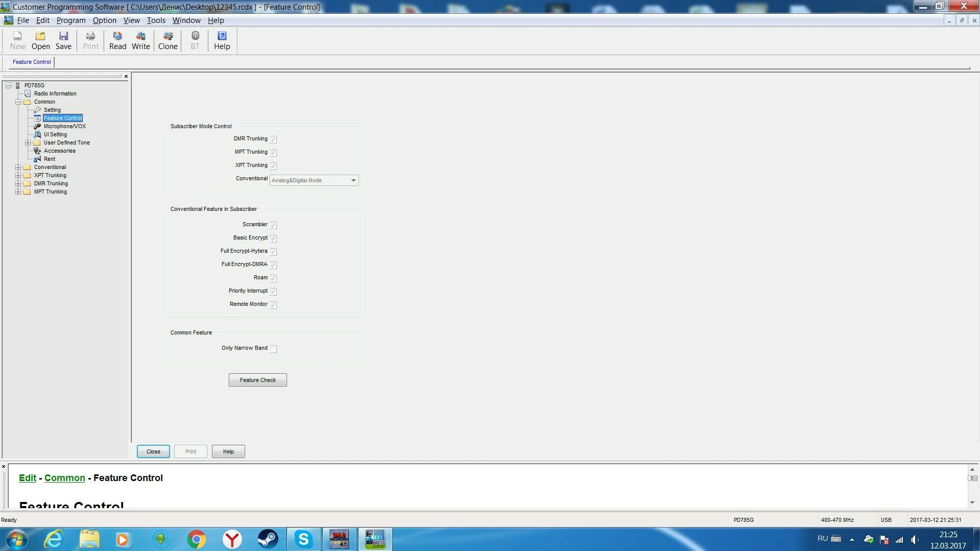The width and height of the screenshot is (980, 551).
Task: Select Radio Information in the tree
Action: [55, 93]
